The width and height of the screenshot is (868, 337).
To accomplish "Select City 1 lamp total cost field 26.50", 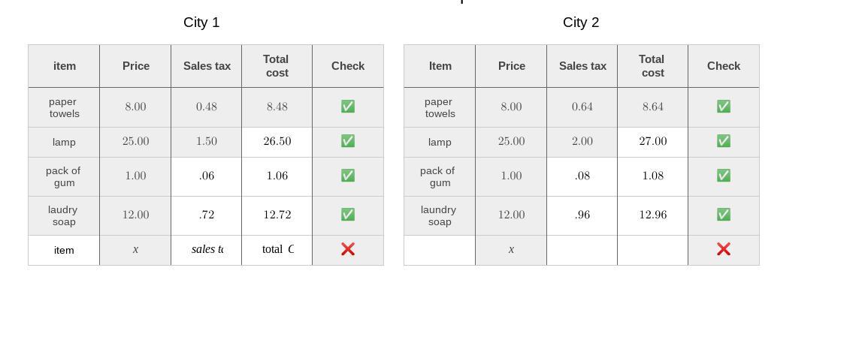I will 277,142.
